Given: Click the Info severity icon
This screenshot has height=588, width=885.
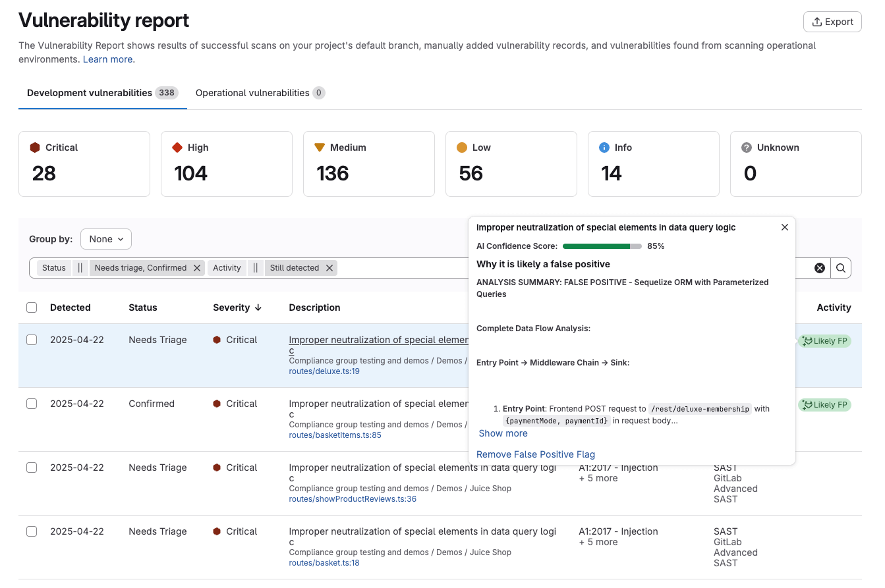Looking at the screenshot, I should 604,147.
